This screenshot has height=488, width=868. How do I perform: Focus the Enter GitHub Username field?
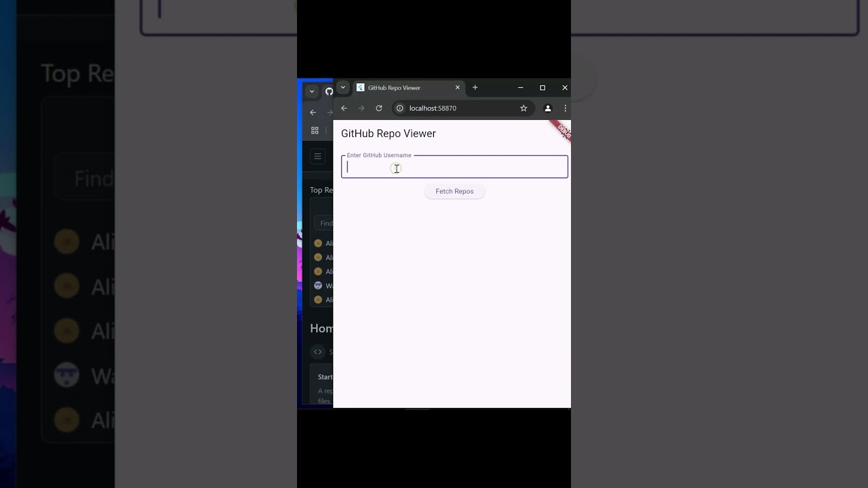[x=454, y=167]
